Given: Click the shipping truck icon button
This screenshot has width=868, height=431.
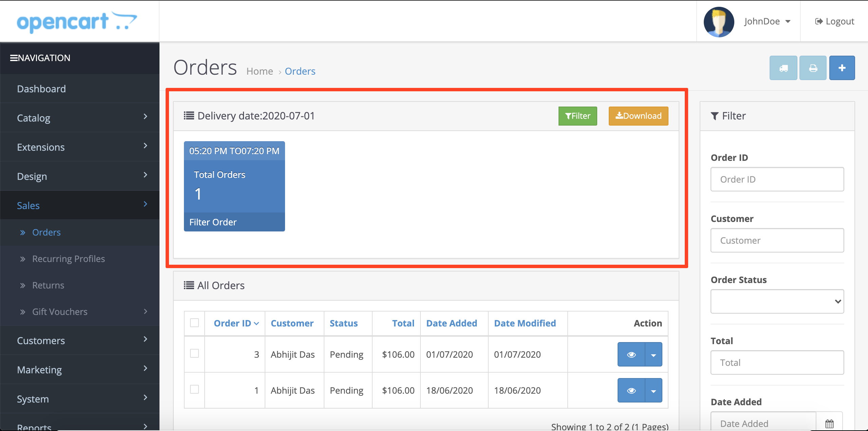Looking at the screenshot, I should point(783,68).
